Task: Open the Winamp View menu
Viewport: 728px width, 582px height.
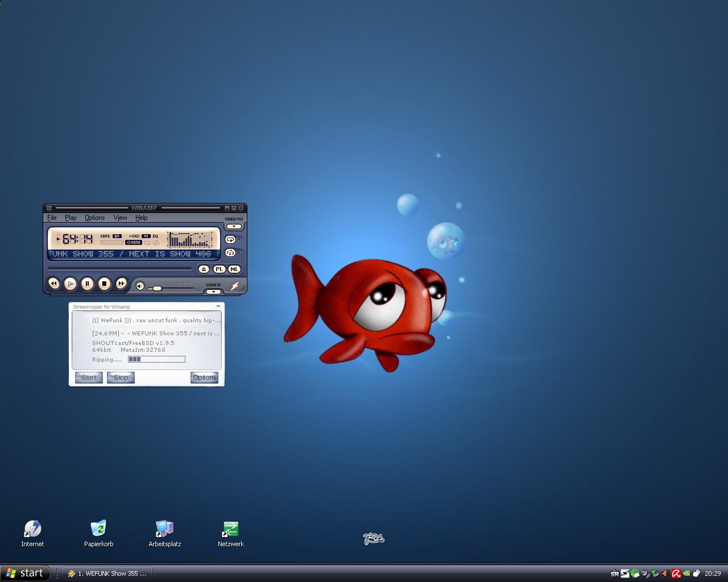Action: [120, 218]
